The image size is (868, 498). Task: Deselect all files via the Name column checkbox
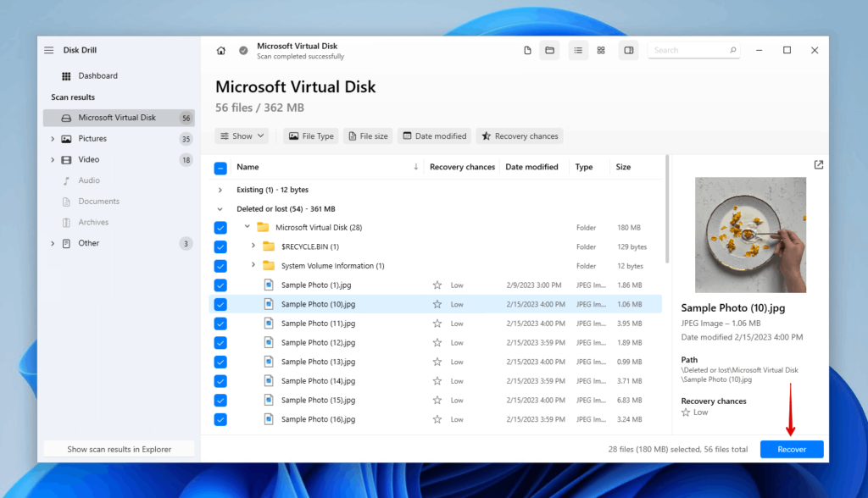[221, 167]
